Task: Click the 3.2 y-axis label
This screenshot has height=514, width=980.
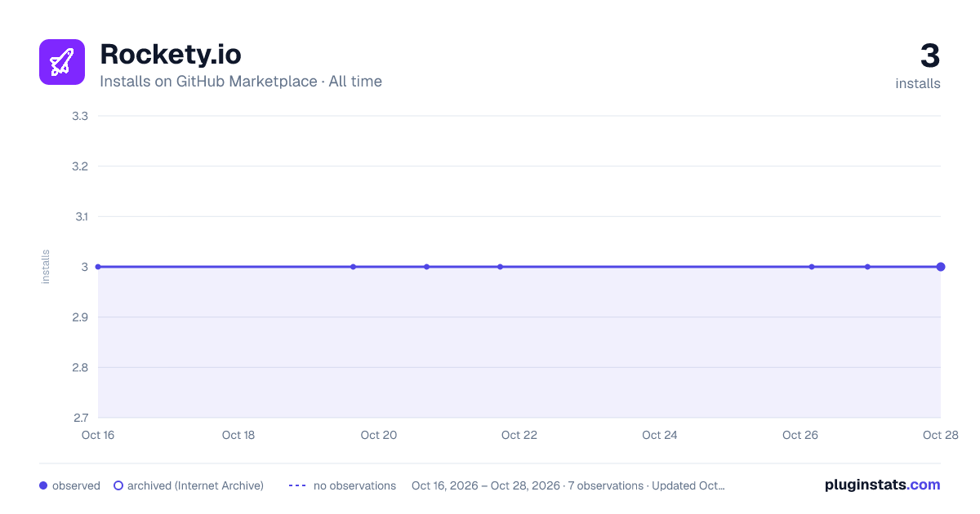Action: 80,166
